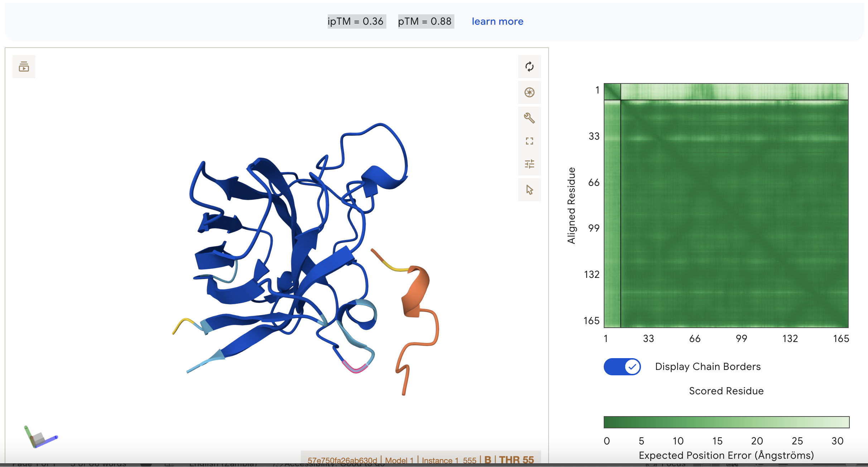The height and width of the screenshot is (467, 868).
Task: Select THR 55 in the status label
Action: (516, 460)
